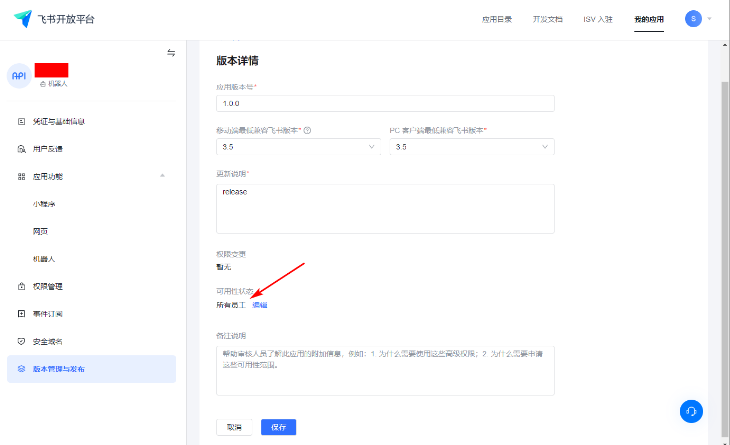730x445 pixels.
Task: Select 我的应用 in the top navigation
Action: click(649, 19)
